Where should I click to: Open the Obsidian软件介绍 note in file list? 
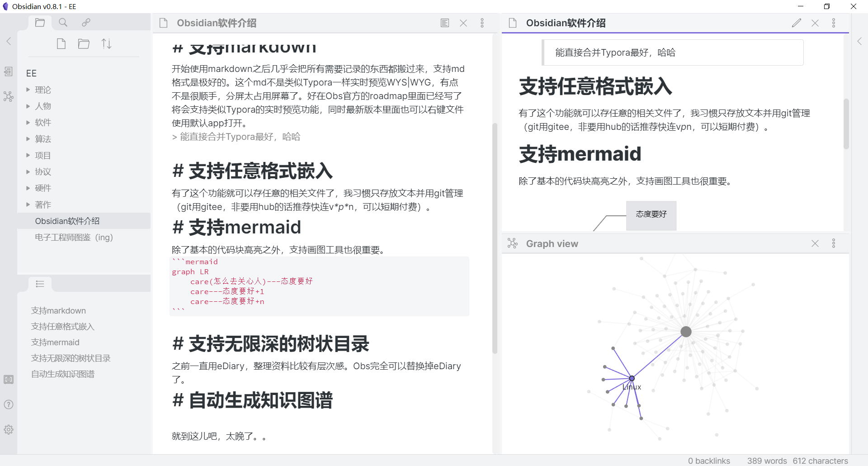click(84, 221)
